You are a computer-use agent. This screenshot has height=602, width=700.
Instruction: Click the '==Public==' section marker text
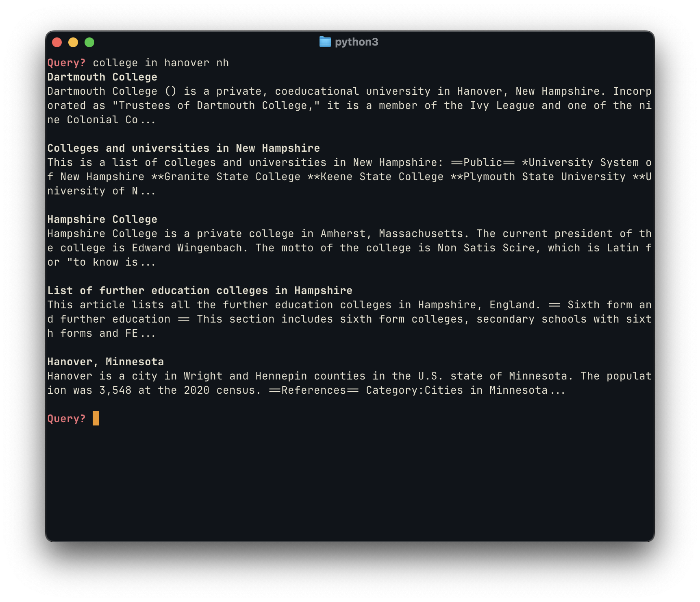click(x=483, y=162)
